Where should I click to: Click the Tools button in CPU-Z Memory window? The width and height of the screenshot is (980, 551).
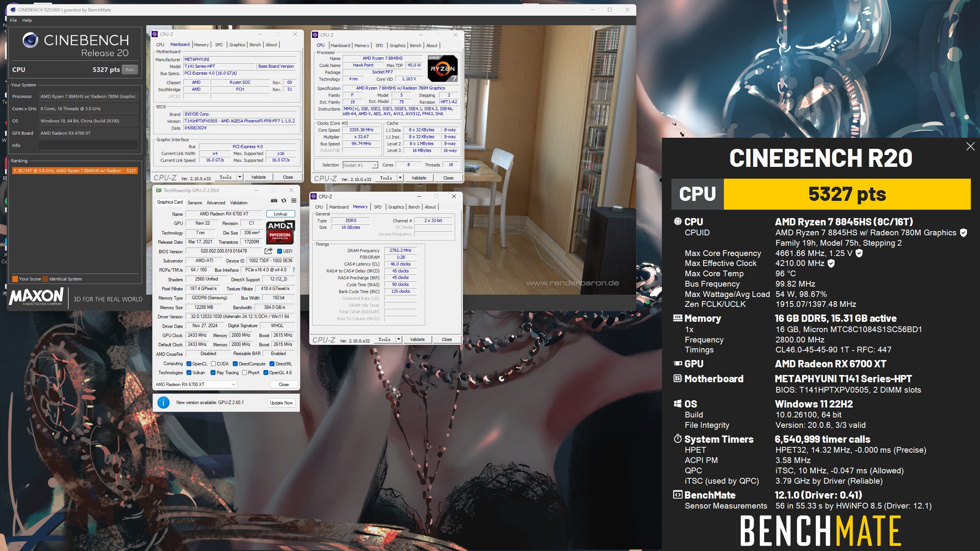[x=385, y=339]
